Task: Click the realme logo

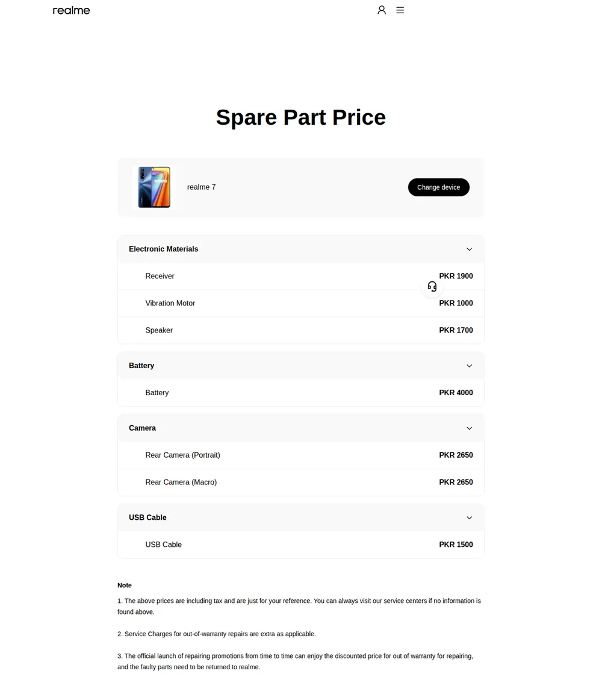Action: point(72,10)
